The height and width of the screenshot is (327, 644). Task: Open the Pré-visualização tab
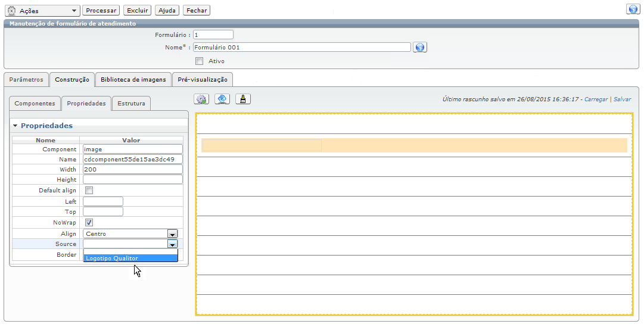[x=203, y=80]
